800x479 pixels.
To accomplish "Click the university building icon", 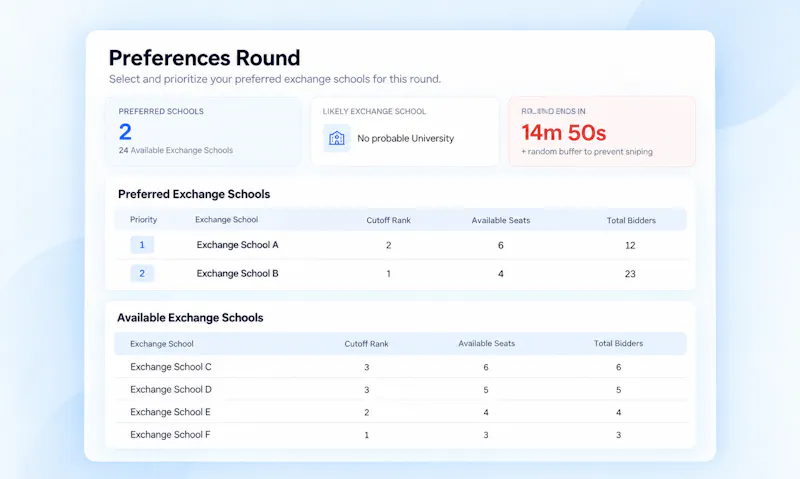I will click(337, 138).
